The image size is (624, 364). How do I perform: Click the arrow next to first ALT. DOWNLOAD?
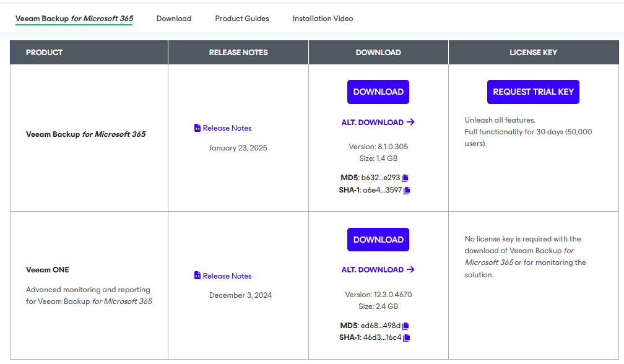(410, 122)
